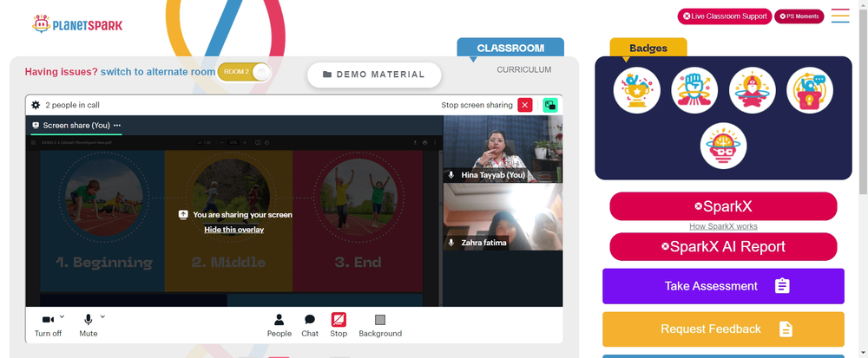Click the camera Turn off icon
868x358 pixels.
click(48, 319)
